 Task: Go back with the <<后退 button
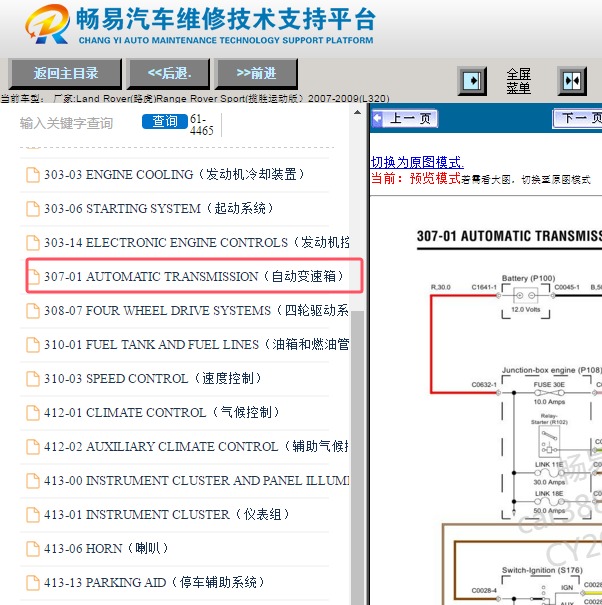(169, 73)
